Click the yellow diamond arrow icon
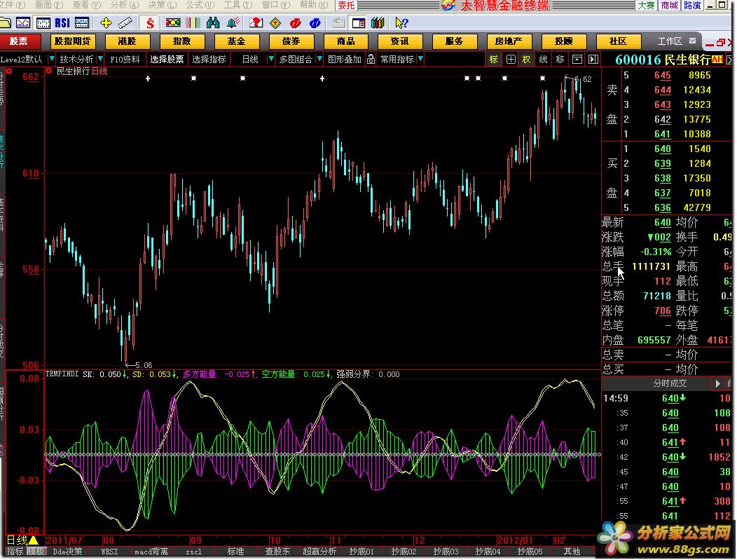Image resolution: width=737 pixels, height=560 pixels. [x=275, y=22]
